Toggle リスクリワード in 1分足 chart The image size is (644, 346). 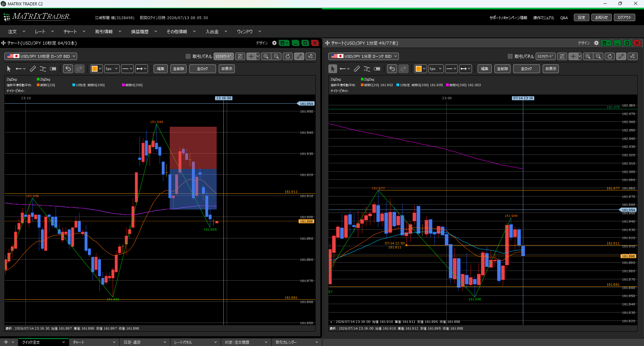coord(546,56)
